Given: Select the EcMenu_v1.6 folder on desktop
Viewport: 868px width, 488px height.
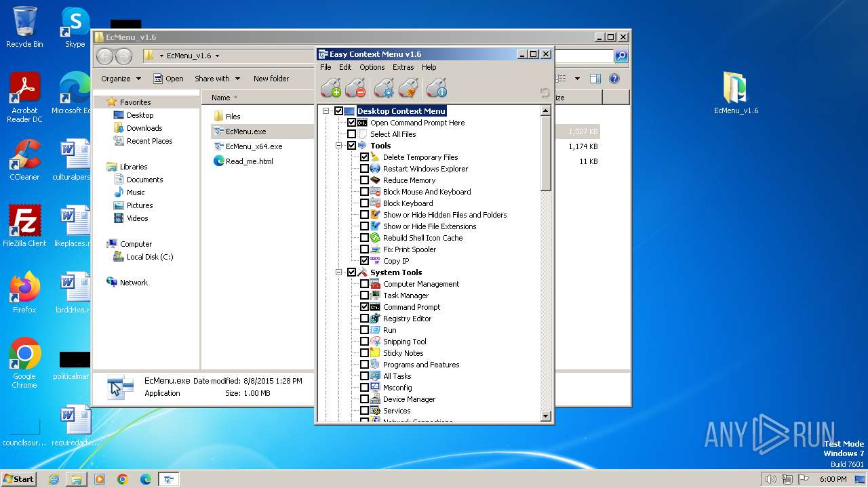Looking at the screenshot, I should click(x=736, y=94).
